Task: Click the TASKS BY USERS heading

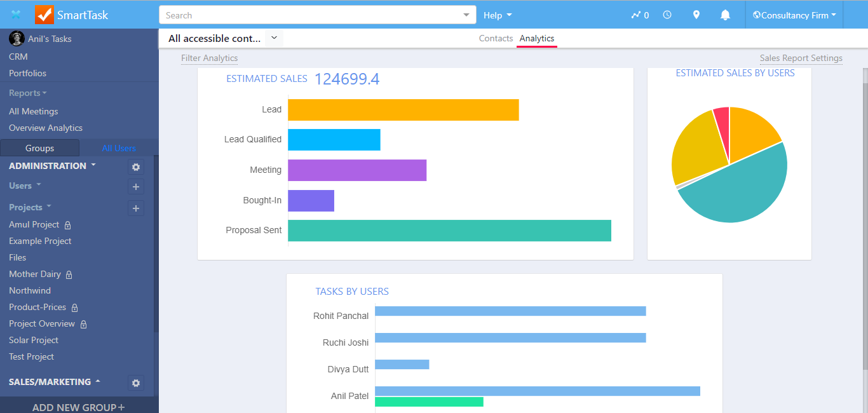Action: tap(352, 292)
